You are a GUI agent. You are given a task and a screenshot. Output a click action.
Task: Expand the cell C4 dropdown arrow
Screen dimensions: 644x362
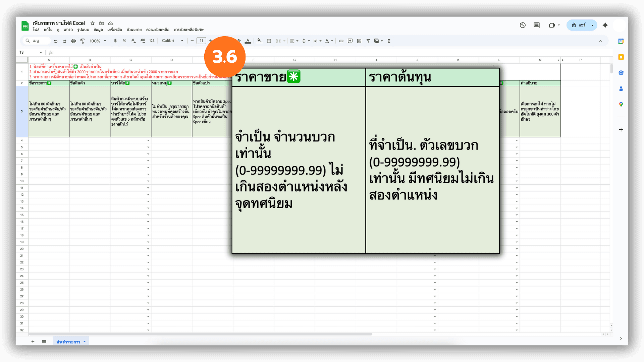click(x=148, y=140)
